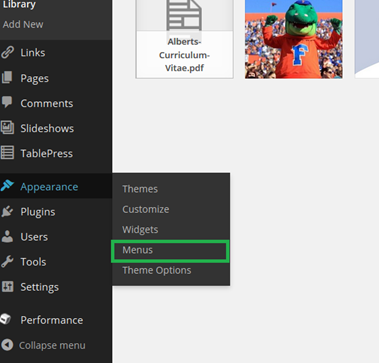Click the Pages stacked-sheets icon

click(7, 78)
